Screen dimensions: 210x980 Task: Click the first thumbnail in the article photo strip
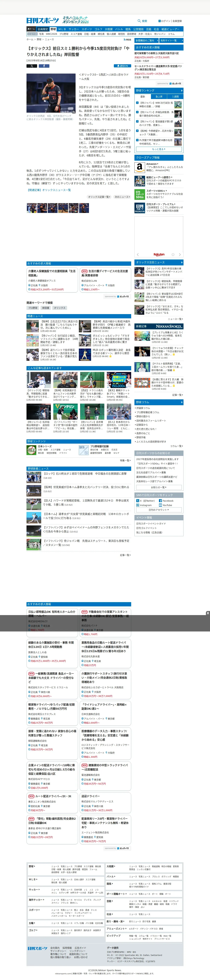coord(32,208)
